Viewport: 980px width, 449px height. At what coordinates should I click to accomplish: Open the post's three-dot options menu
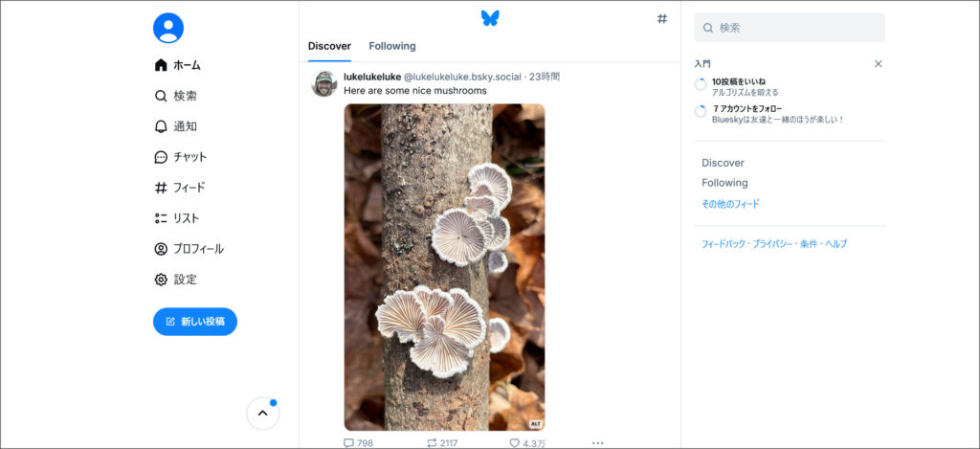point(598,443)
